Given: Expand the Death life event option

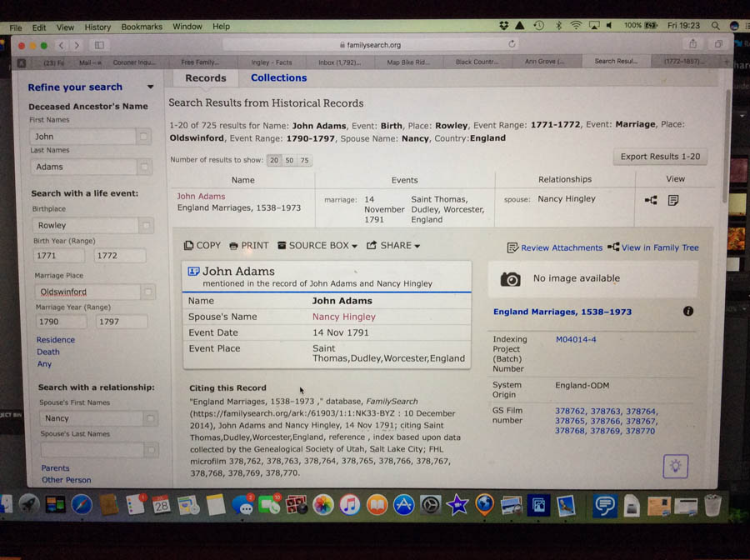Looking at the screenshot, I should [48, 352].
